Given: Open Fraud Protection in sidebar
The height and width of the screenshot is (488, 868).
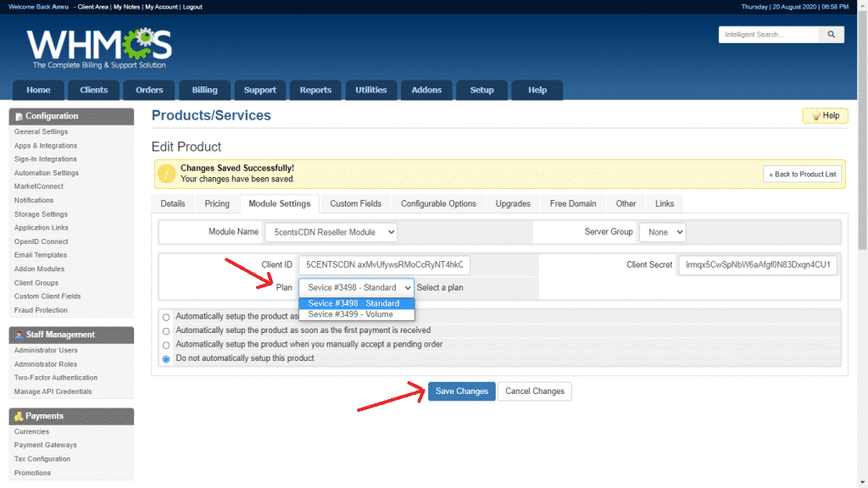Looking at the screenshot, I should tap(41, 310).
